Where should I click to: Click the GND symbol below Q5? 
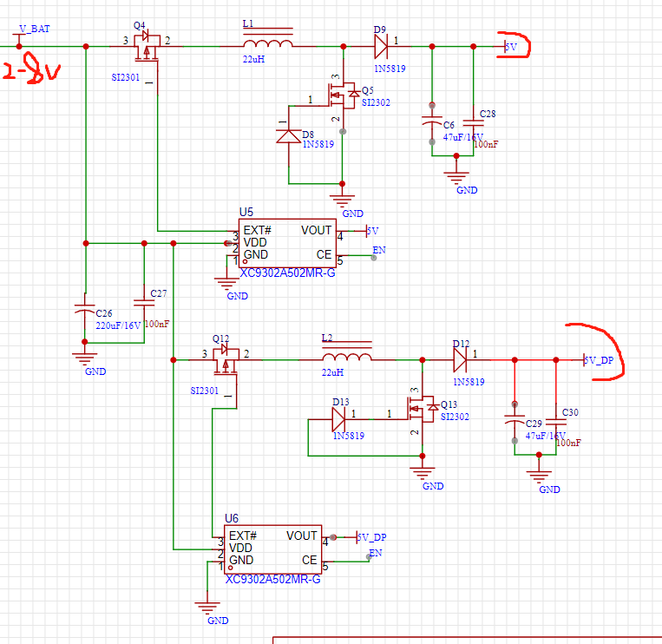pos(343,200)
